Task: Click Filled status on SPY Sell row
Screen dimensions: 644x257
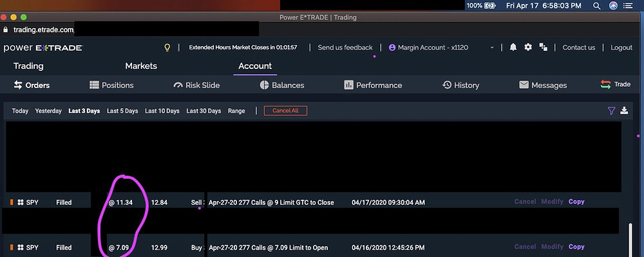Action: [x=64, y=202]
